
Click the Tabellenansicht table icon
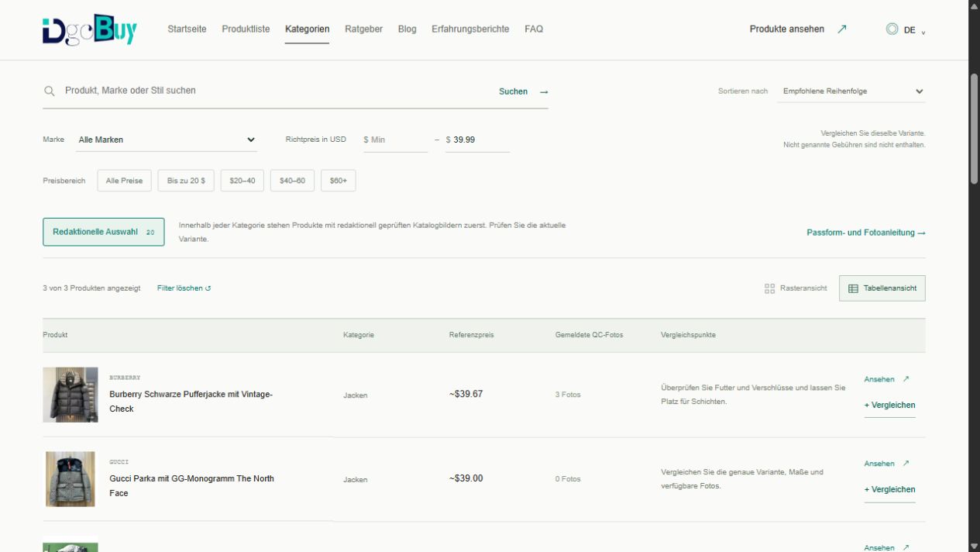click(853, 288)
